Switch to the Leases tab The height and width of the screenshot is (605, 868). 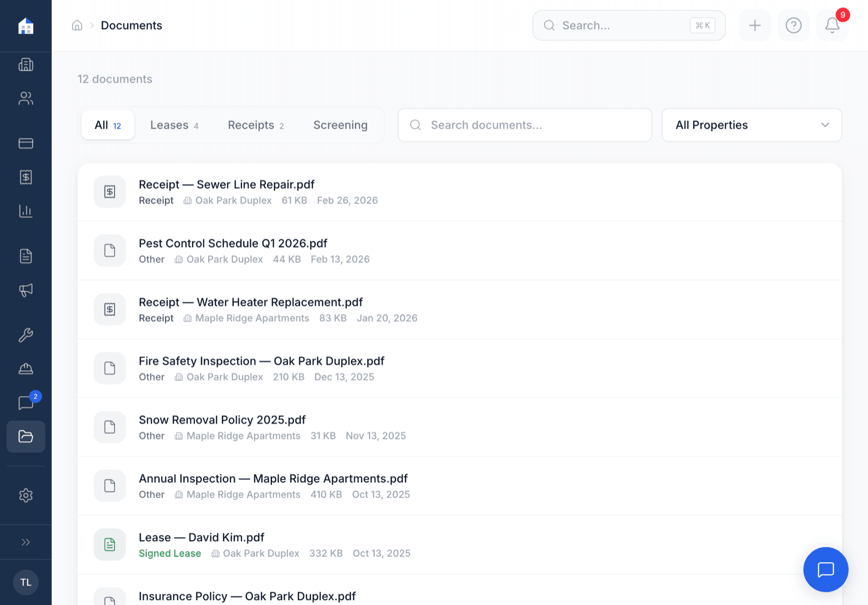[174, 125]
